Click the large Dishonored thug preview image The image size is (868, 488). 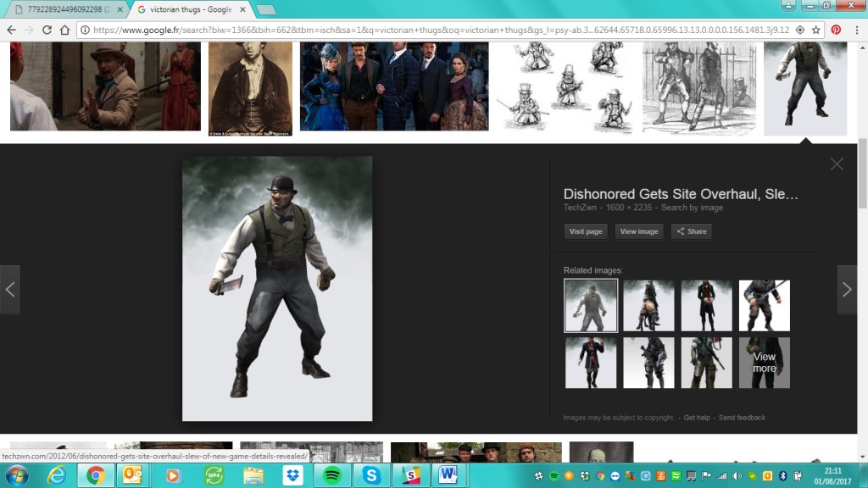(277, 289)
